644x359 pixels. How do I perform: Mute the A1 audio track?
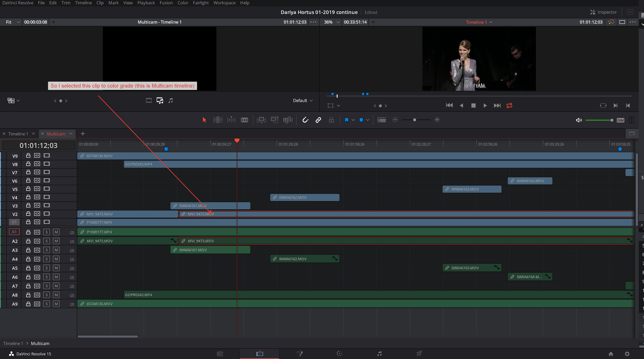(x=56, y=232)
